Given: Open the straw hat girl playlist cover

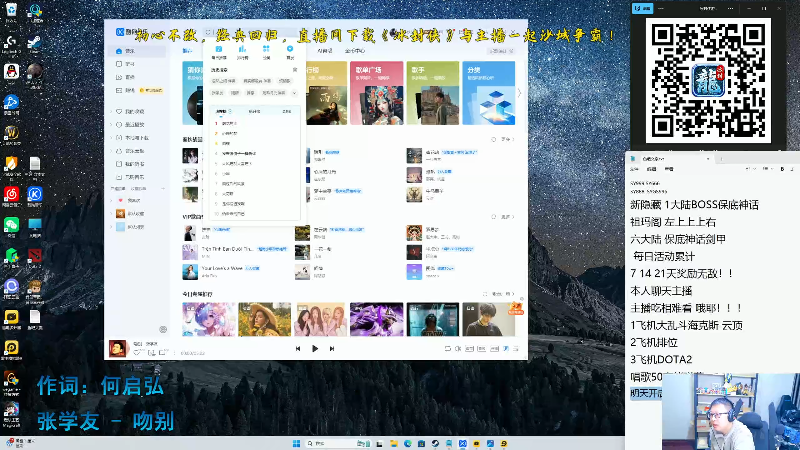Looking at the screenshot, I should click(x=264, y=319).
